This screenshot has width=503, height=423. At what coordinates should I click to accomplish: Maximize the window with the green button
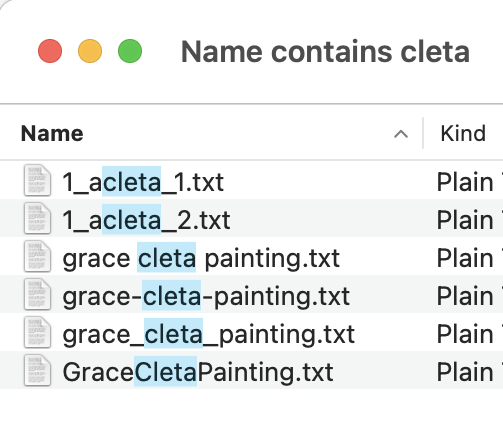click(130, 51)
